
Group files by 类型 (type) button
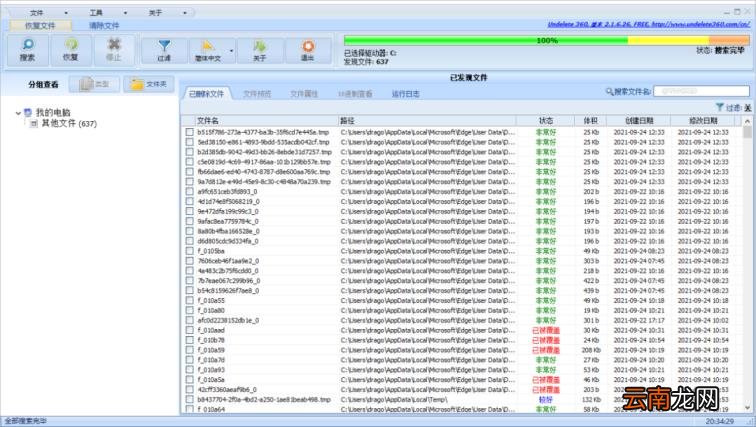click(x=94, y=84)
